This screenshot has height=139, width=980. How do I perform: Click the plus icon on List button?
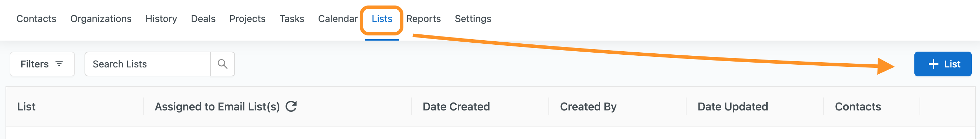933,64
